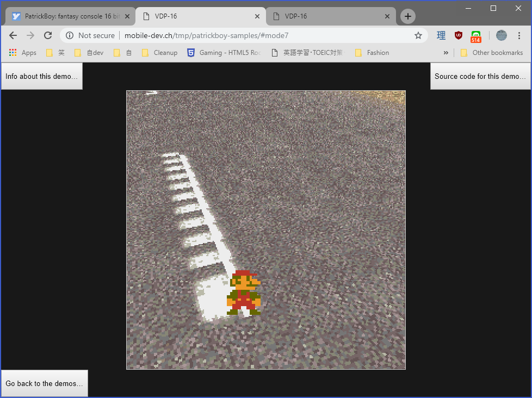Viewport: 532px width, 398px height.
Task: Reload the current page
Action: point(48,35)
